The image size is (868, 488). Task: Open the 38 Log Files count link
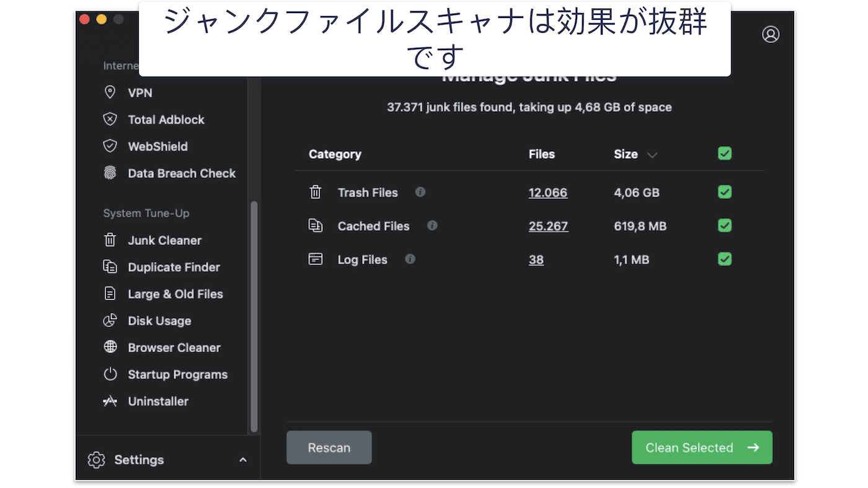click(x=536, y=259)
